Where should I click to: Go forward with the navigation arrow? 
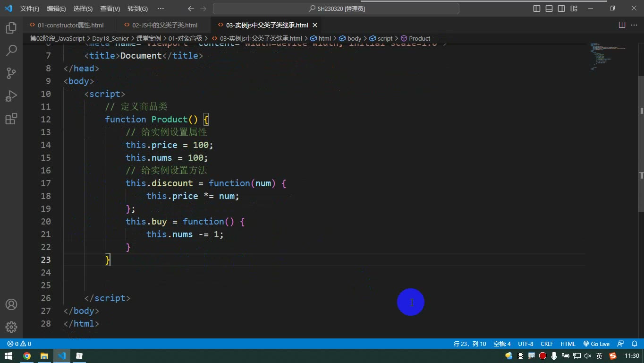(203, 9)
